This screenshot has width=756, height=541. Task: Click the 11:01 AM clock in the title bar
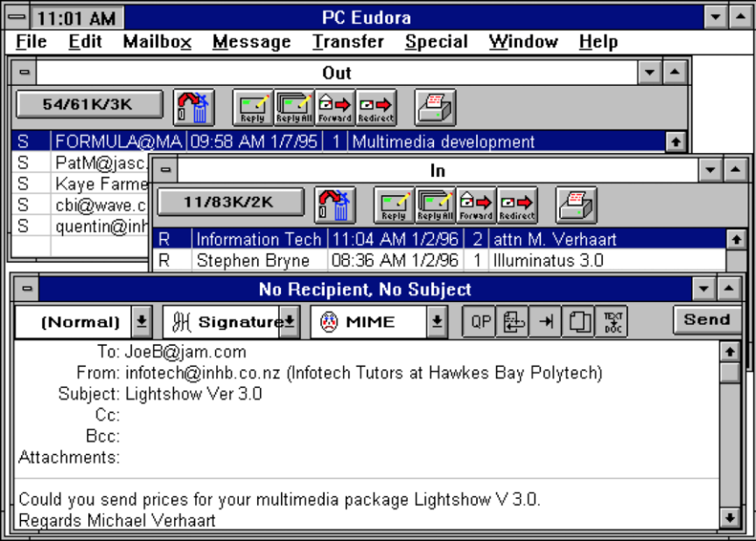pos(77,18)
